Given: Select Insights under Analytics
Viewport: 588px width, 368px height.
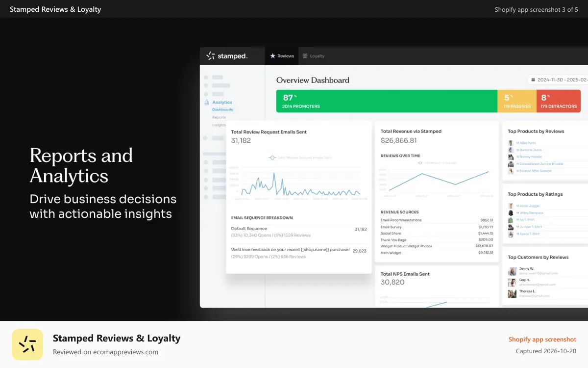Looking at the screenshot, I should point(219,125).
